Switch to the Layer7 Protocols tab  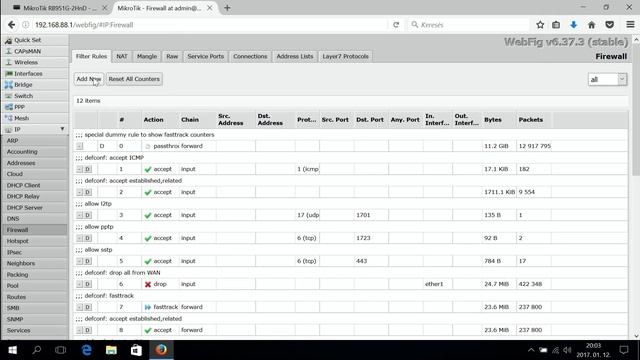(x=345, y=56)
